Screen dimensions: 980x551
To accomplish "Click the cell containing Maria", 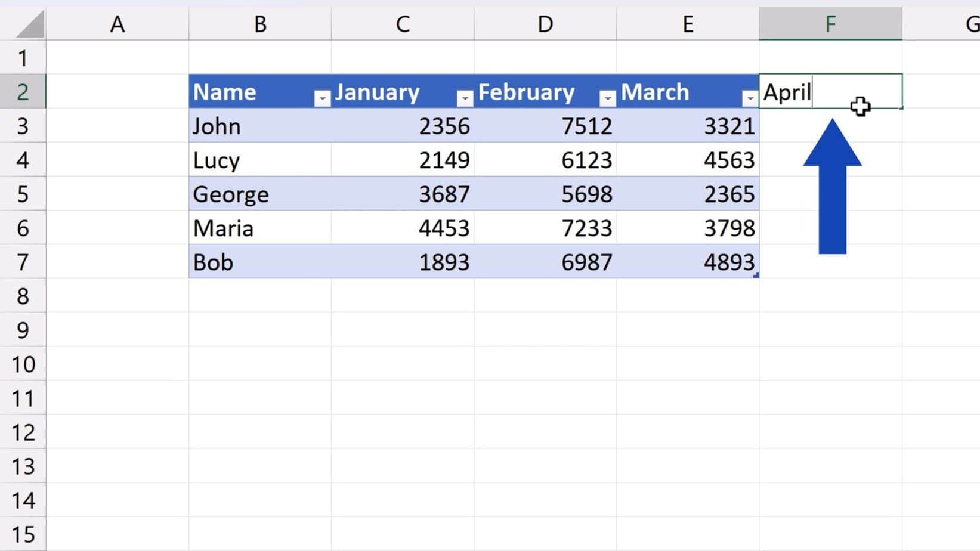I will pos(239,228).
